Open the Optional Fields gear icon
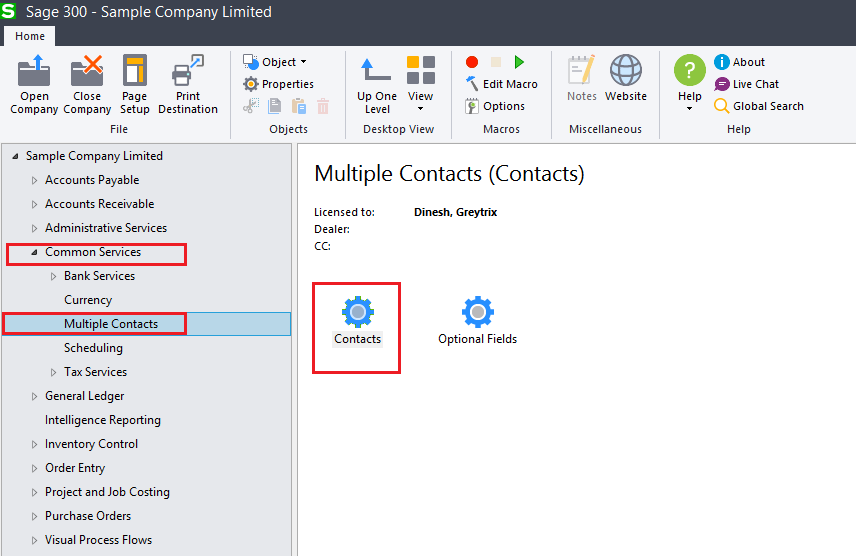This screenshot has height=556, width=856. (478, 312)
